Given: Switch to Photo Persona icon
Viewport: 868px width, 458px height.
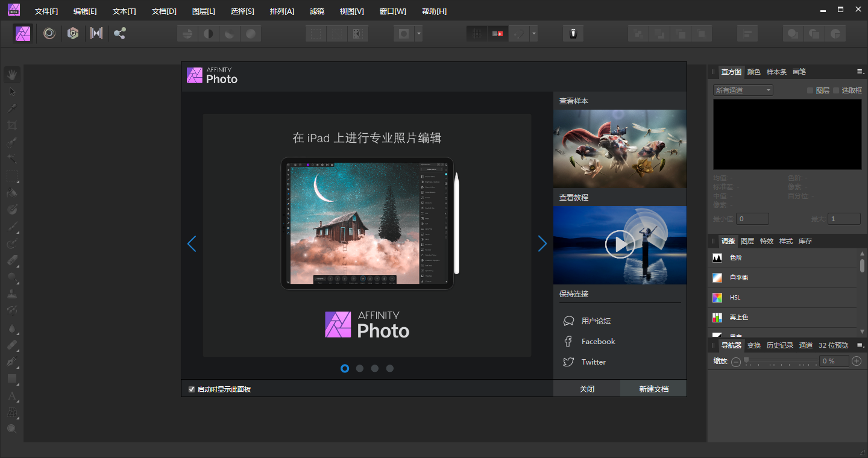Looking at the screenshot, I should tap(23, 33).
